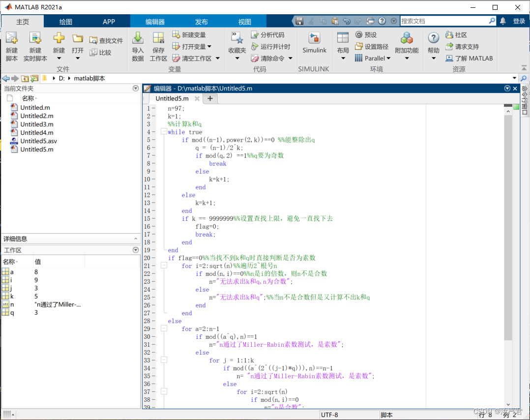Collapse the while loop fold at line 4

(x=164, y=131)
